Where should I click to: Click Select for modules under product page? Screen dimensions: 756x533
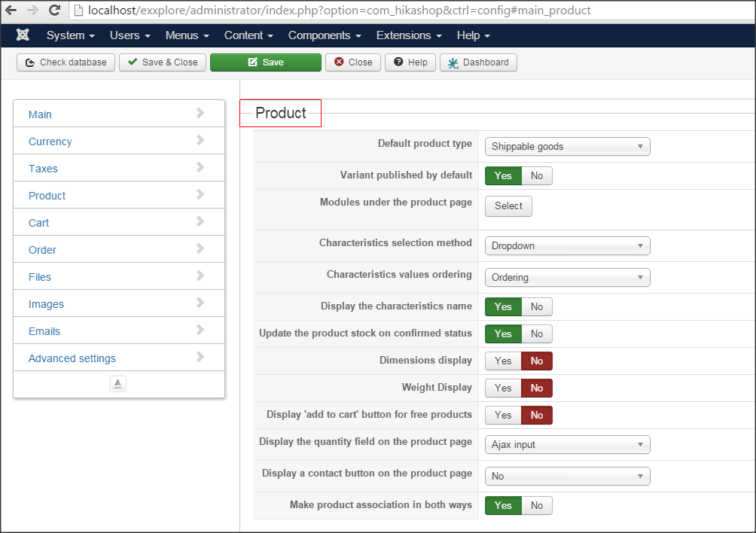coord(508,206)
